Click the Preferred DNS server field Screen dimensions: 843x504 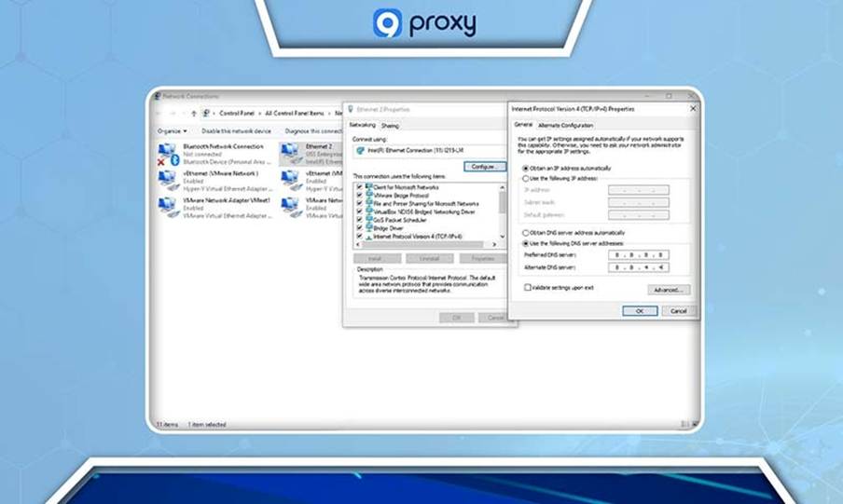point(639,254)
